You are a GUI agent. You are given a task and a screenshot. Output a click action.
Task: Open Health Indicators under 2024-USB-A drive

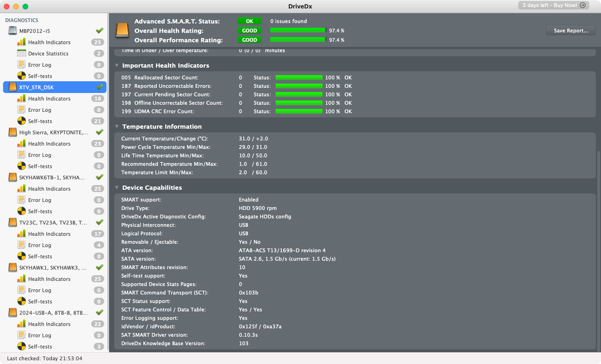point(49,324)
